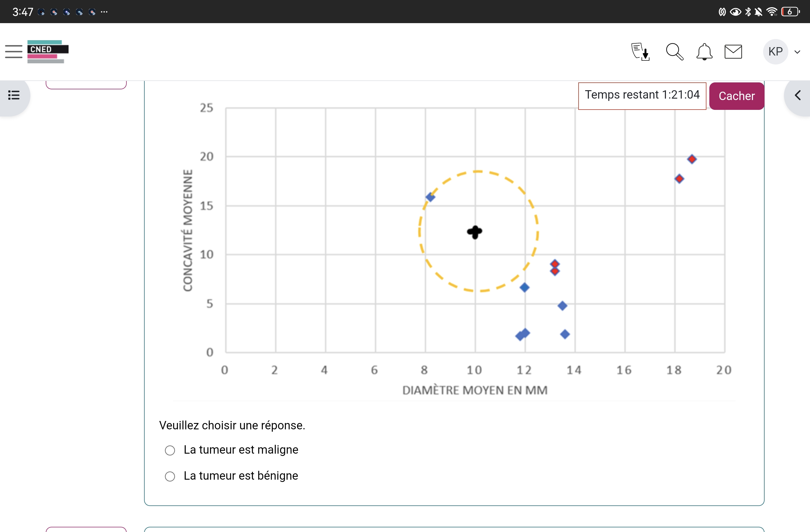The height and width of the screenshot is (532, 810).
Task: Select La tumeur est bénigne
Action: [170, 476]
